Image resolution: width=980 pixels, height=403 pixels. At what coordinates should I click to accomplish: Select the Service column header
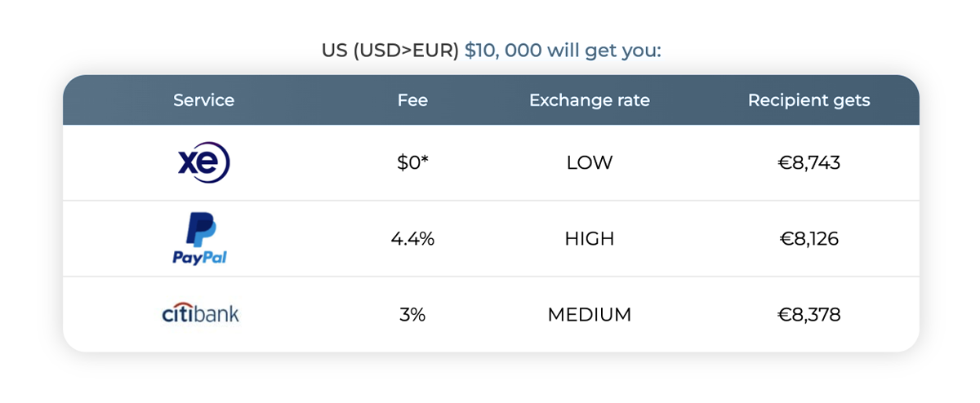pos(203,100)
